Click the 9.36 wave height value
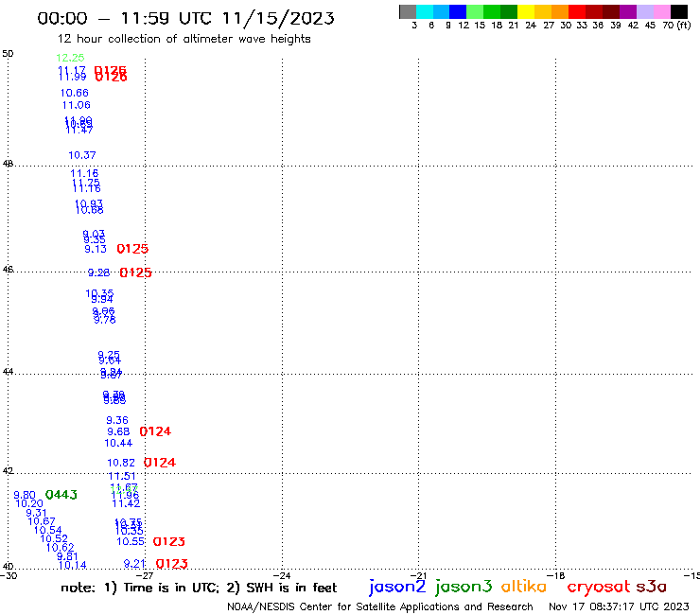700x615 pixels. 117,420
